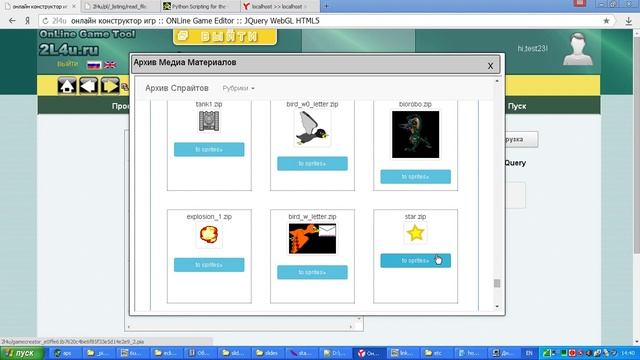Expand the Рубрики dropdown
The image size is (640, 360).
[x=238, y=88]
